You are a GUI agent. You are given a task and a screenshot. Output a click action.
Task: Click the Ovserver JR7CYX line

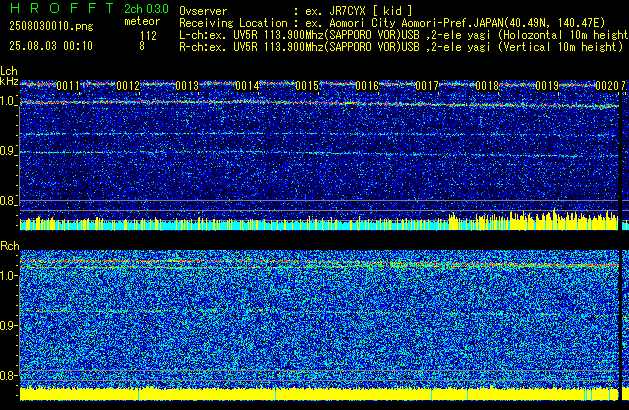click(x=296, y=11)
